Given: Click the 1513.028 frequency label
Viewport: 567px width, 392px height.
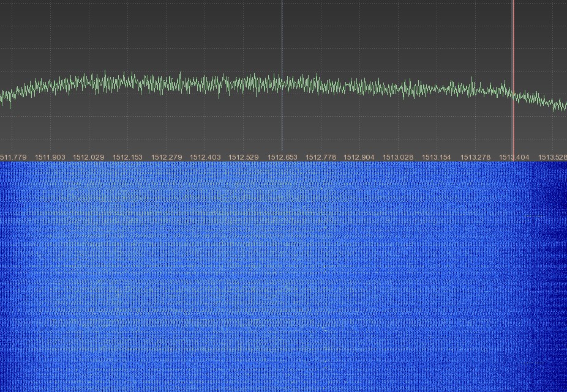Looking at the screenshot, I should [x=398, y=157].
